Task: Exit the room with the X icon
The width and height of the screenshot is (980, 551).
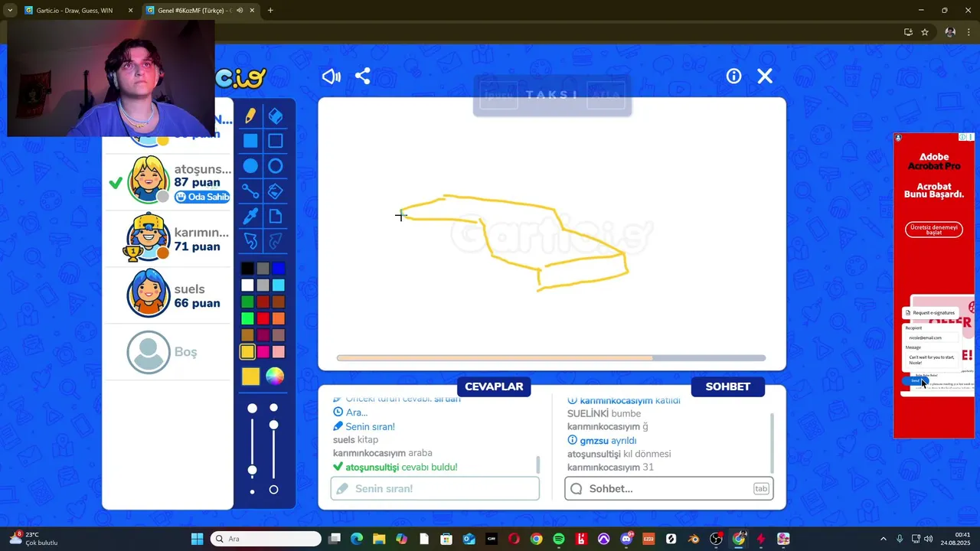Action: [765, 77]
